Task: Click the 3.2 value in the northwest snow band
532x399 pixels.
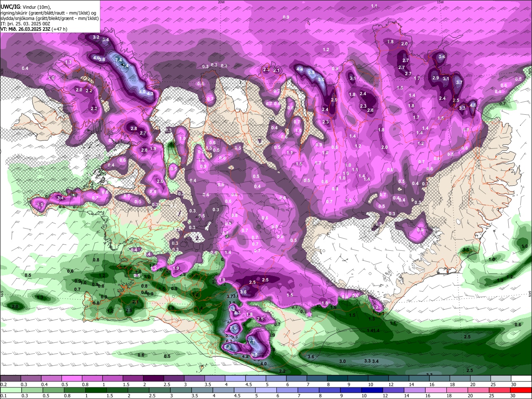Action: point(96,37)
